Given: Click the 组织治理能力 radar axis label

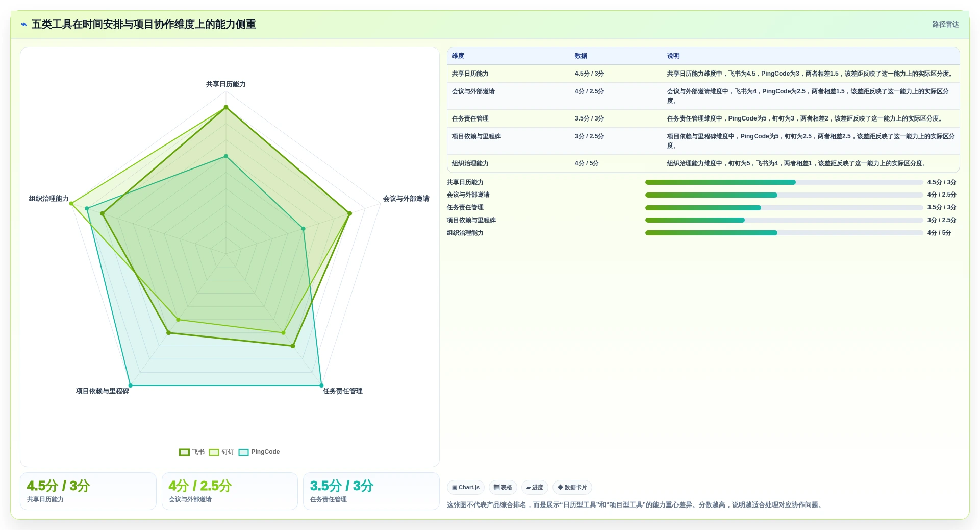Looking at the screenshot, I should coord(49,199).
